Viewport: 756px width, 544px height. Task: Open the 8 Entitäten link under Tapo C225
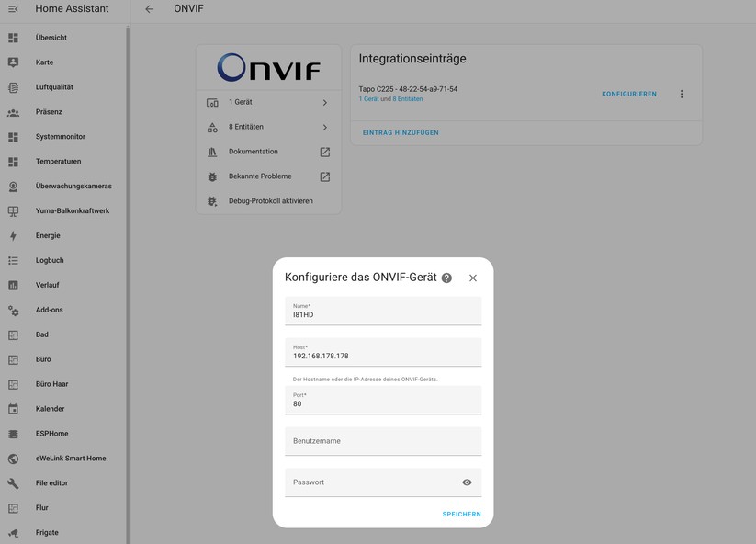[x=408, y=99]
